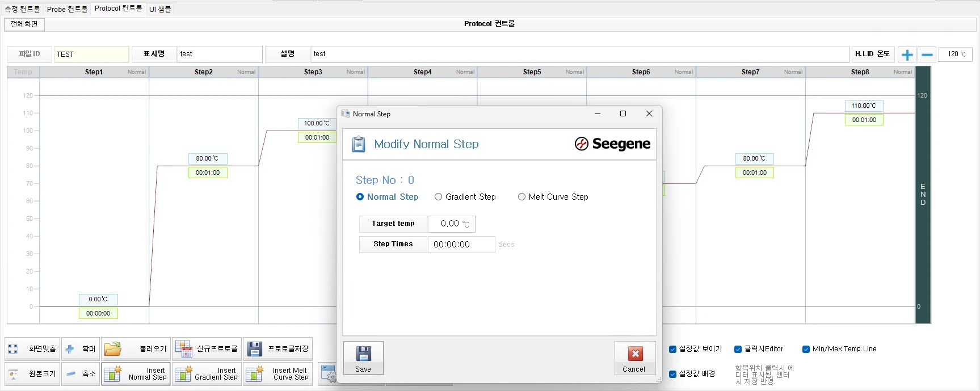The image size is (980, 391).
Task: Select the Step7 column header
Action: (x=751, y=72)
